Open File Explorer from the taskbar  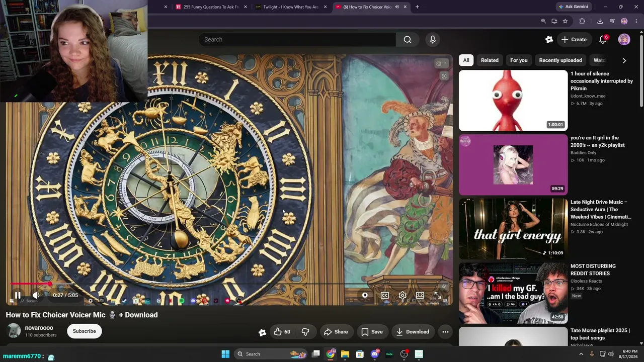coord(345,354)
